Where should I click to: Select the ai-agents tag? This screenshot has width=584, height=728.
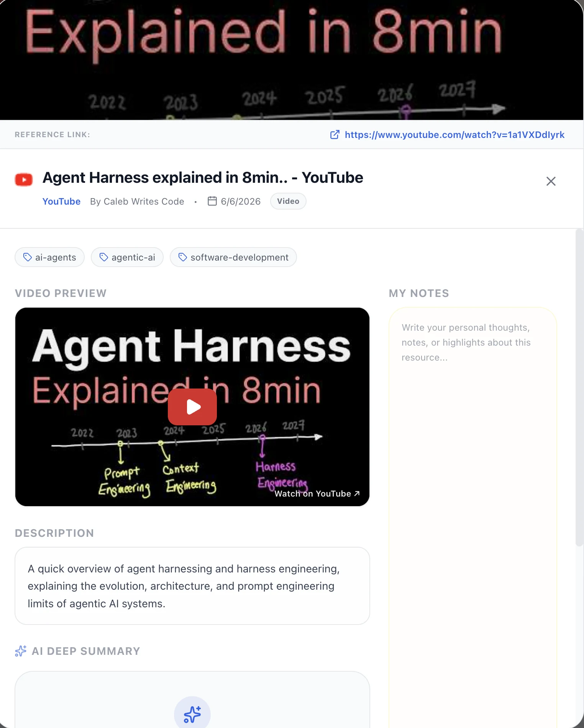[49, 257]
